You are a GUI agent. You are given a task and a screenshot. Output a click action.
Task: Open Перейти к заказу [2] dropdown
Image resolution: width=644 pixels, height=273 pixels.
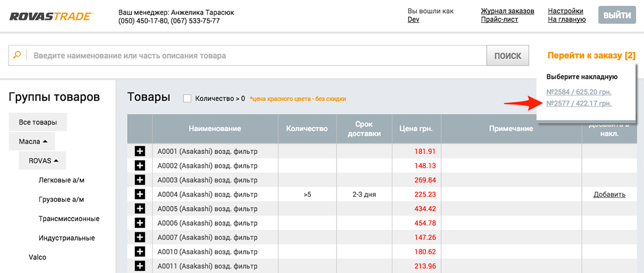pyautogui.click(x=592, y=56)
